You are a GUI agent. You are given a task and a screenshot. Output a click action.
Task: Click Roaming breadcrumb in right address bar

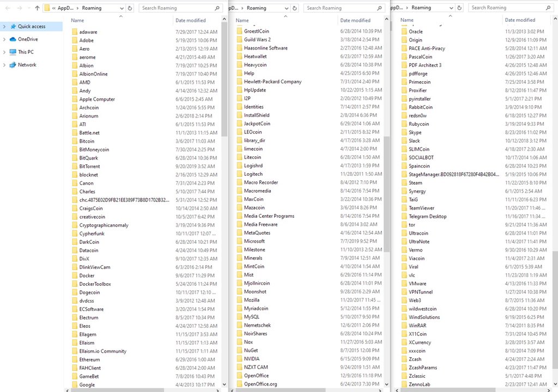(x=421, y=8)
